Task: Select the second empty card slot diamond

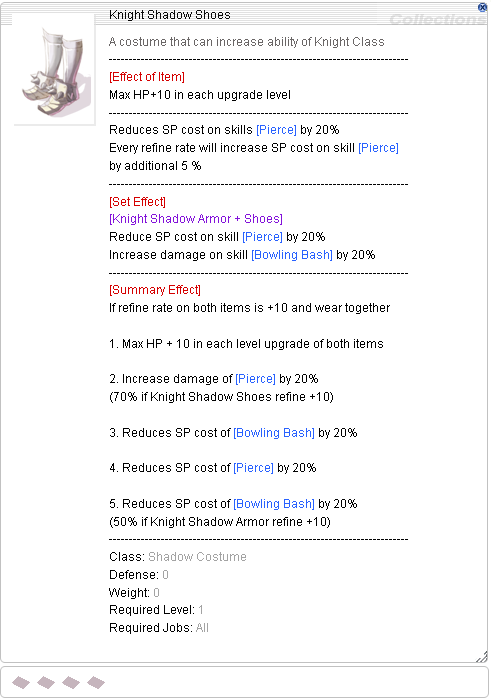Action: coord(46,682)
